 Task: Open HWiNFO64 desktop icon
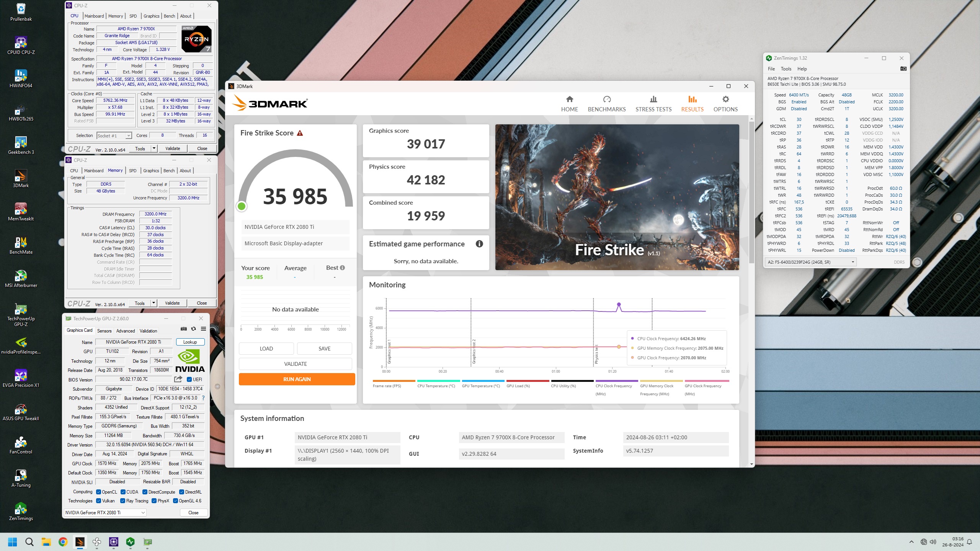click(21, 78)
